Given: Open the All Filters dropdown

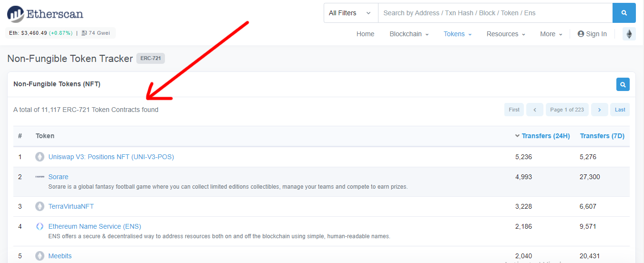Looking at the screenshot, I should point(351,13).
